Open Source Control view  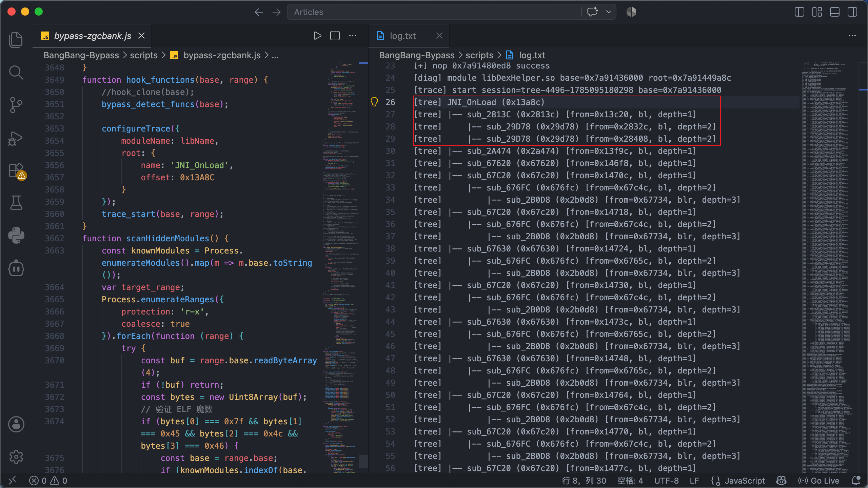tap(16, 105)
